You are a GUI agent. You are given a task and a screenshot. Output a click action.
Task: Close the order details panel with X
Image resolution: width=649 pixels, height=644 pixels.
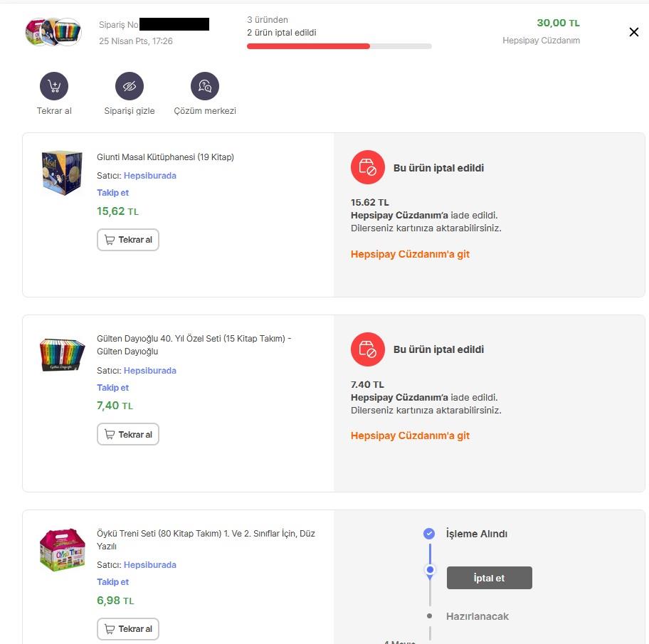coord(634,32)
